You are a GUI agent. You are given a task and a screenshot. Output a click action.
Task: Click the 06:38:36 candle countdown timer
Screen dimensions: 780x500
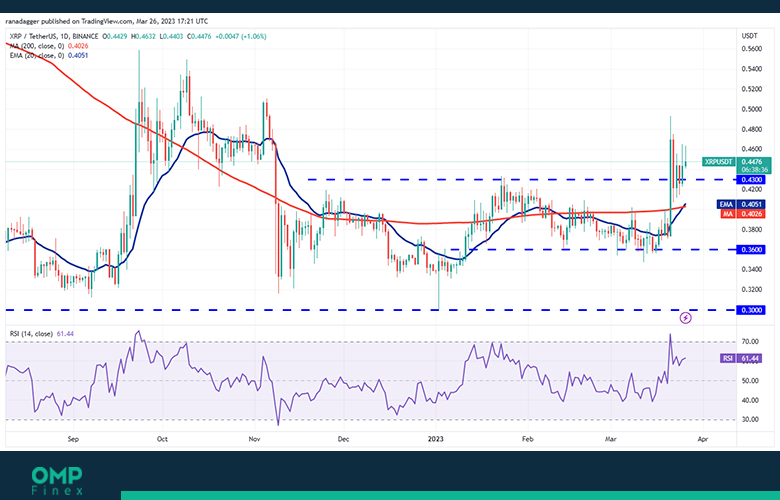tap(755, 169)
